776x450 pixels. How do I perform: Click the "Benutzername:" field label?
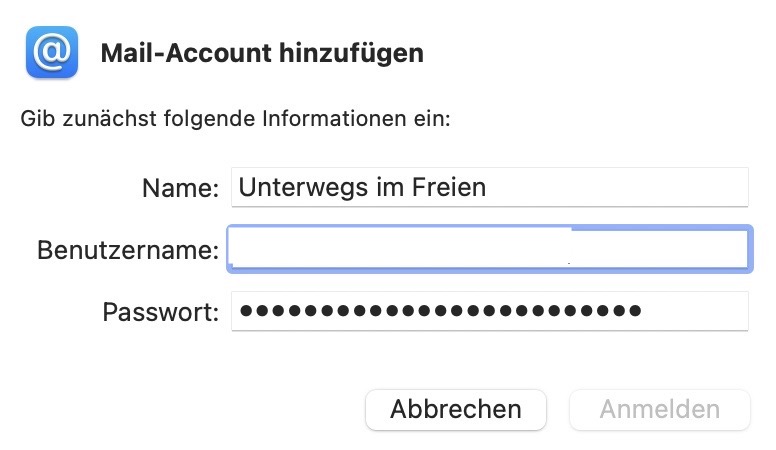tap(128, 250)
